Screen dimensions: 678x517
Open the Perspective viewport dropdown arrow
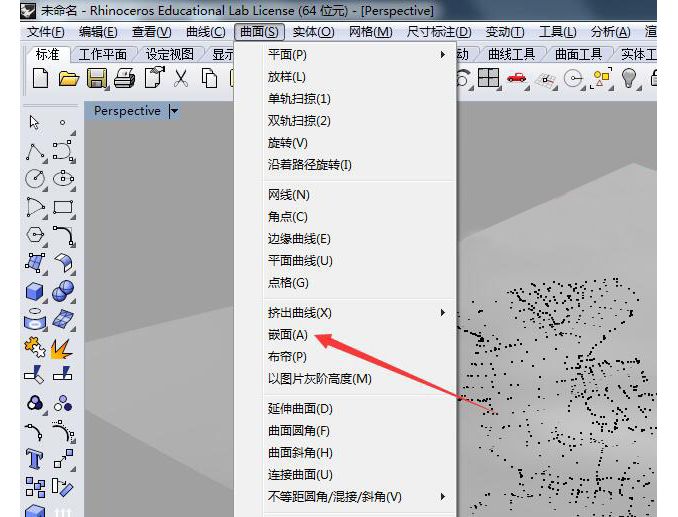click(x=174, y=111)
